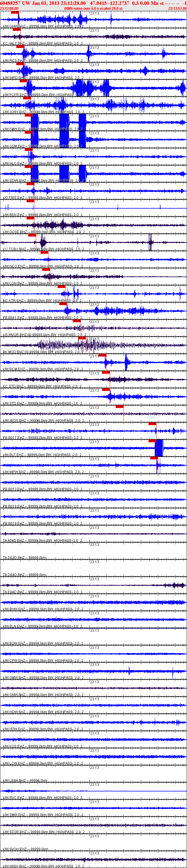Select the UW.NLO.EHZ station label
This screenshot has width=187, height=868.
pyautogui.click(x=43, y=163)
